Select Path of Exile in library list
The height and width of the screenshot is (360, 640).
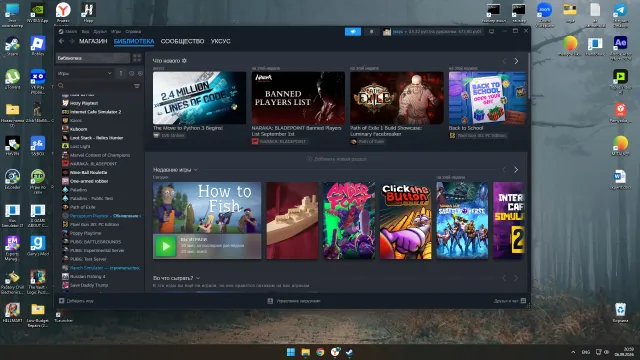tap(82, 207)
